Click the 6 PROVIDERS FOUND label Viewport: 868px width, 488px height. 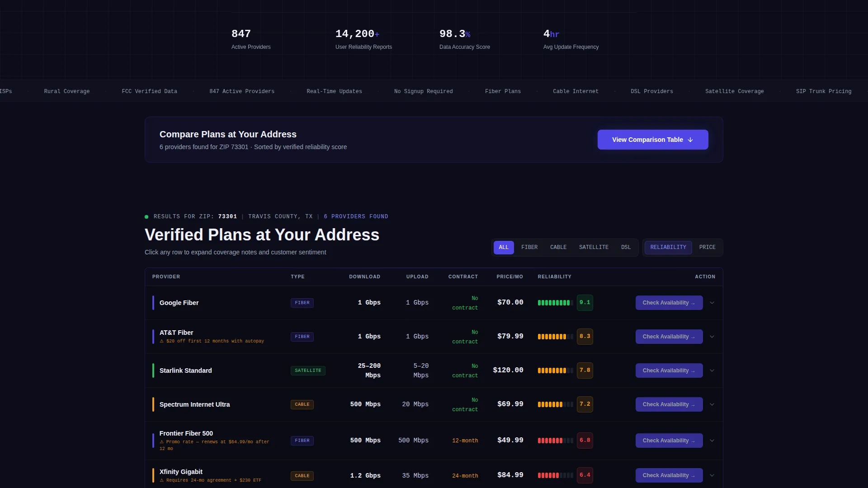pyautogui.click(x=356, y=216)
